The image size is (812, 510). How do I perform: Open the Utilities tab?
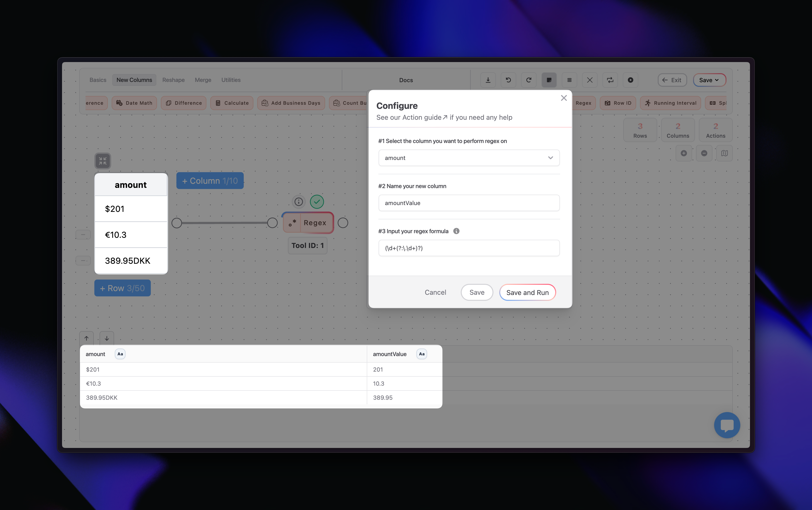click(231, 80)
